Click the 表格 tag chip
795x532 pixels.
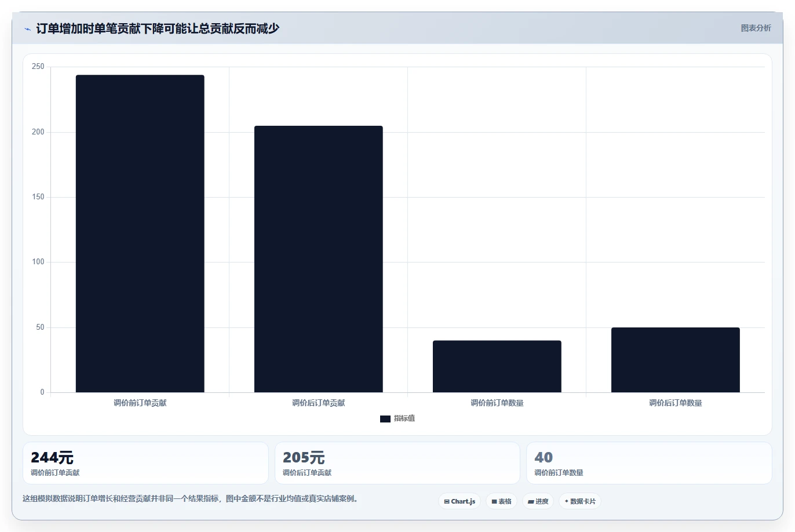(x=502, y=501)
